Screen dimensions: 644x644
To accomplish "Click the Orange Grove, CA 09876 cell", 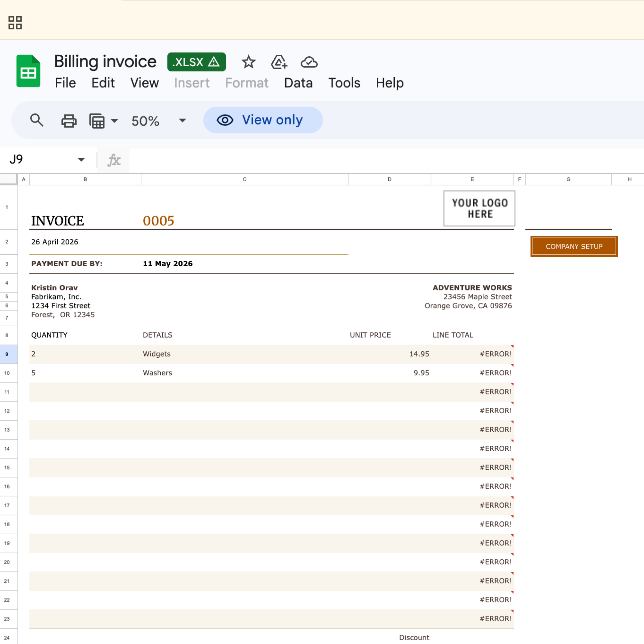I will (x=468, y=306).
